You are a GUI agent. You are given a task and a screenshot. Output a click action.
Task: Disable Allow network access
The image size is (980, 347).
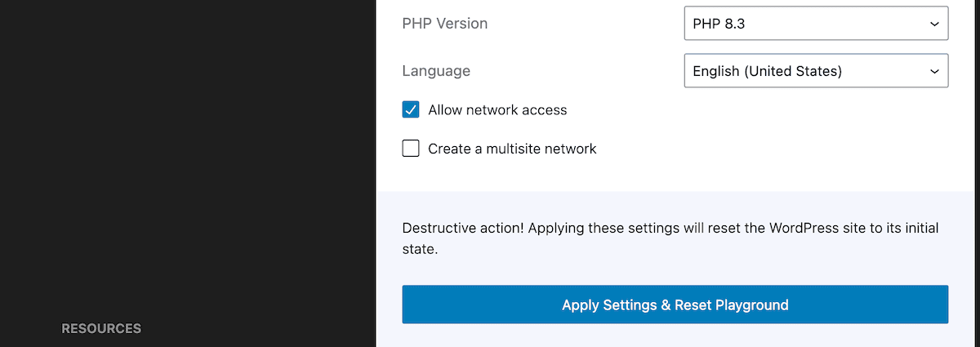411,110
